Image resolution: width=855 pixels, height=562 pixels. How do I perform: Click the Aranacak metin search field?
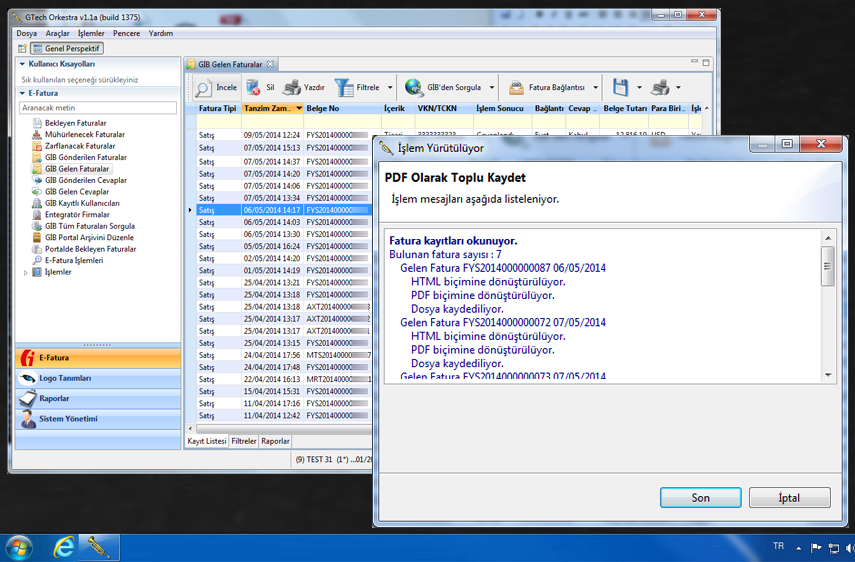(98, 108)
